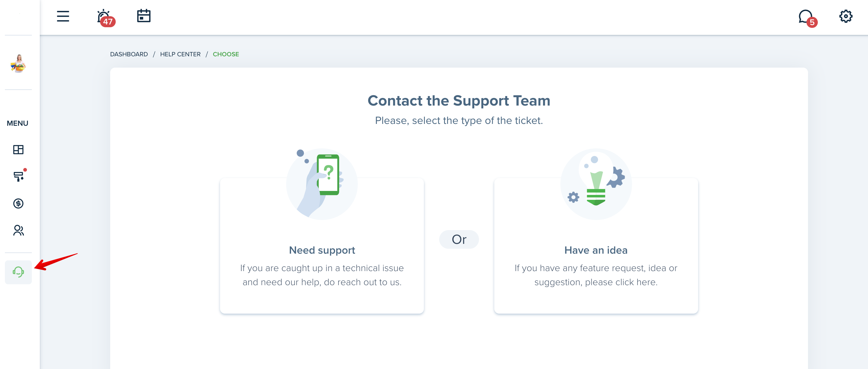This screenshot has width=868, height=369.
Task: Click the lightbulb idea illustration
Action: coord(596,184)
